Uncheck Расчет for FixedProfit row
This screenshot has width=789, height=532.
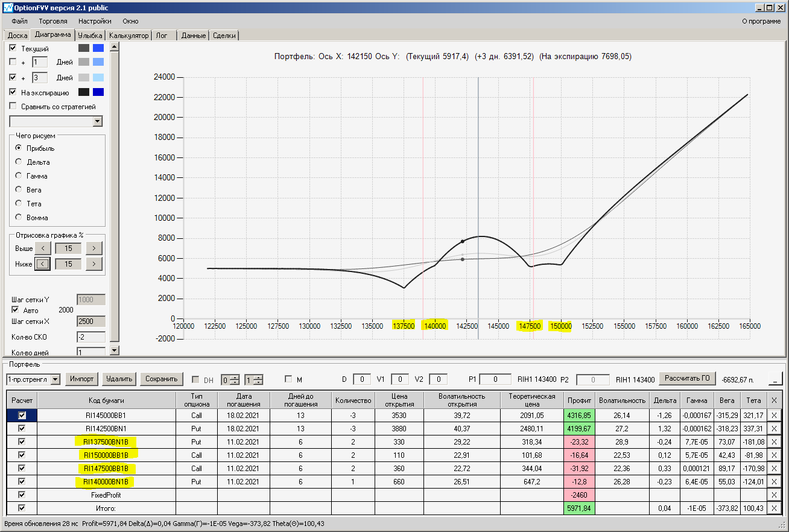(22, 495)
